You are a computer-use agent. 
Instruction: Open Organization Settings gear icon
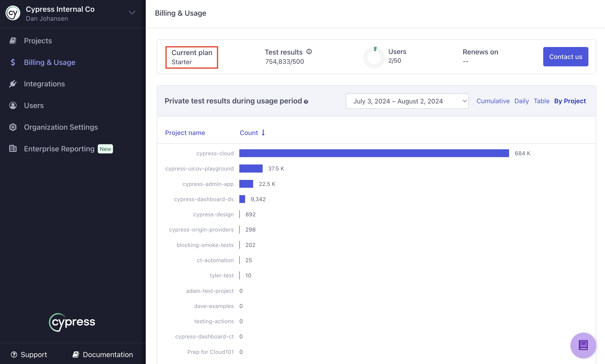tap(13, 127)
